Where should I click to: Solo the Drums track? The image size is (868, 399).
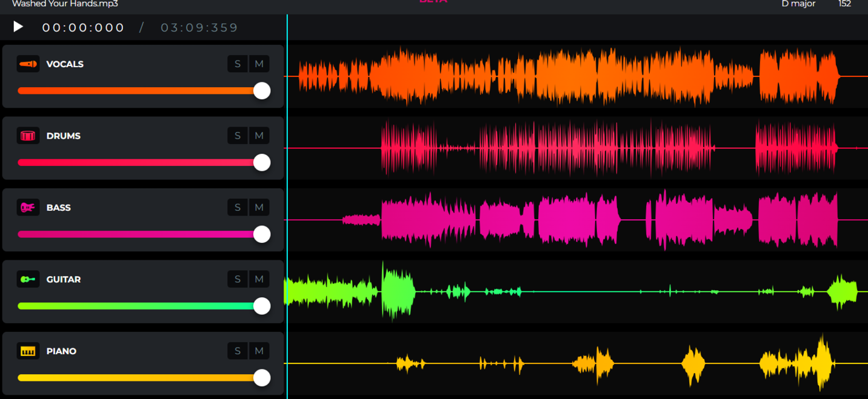[x=238, y=136]
